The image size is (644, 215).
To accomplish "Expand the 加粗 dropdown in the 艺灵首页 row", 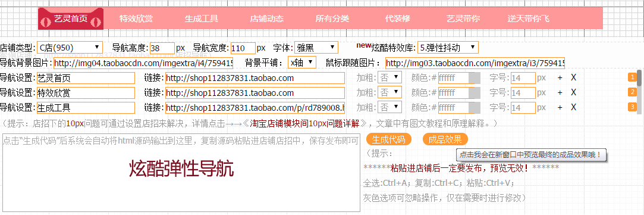I will (x=389, y=77).
